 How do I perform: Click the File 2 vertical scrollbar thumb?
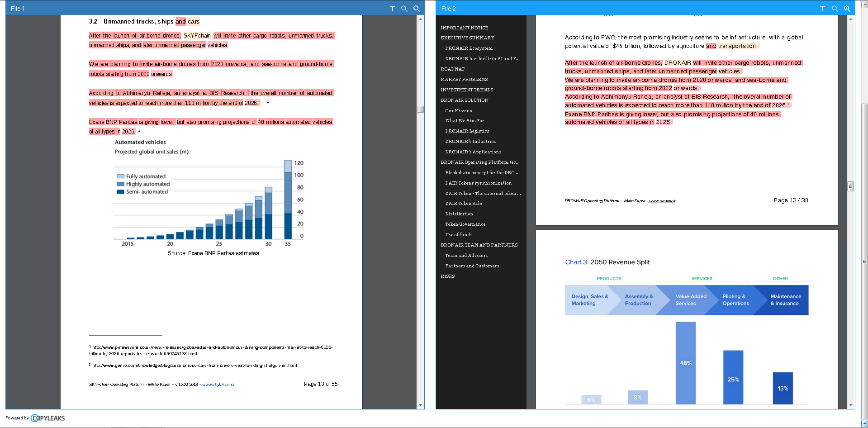(x=851, y=186)
